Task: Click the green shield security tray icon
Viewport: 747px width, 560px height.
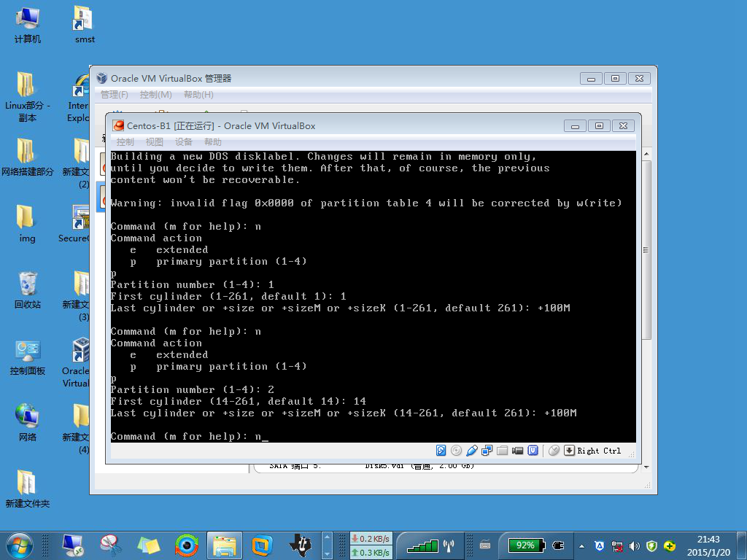Action: pyautogui.click(x=651, y=546)
